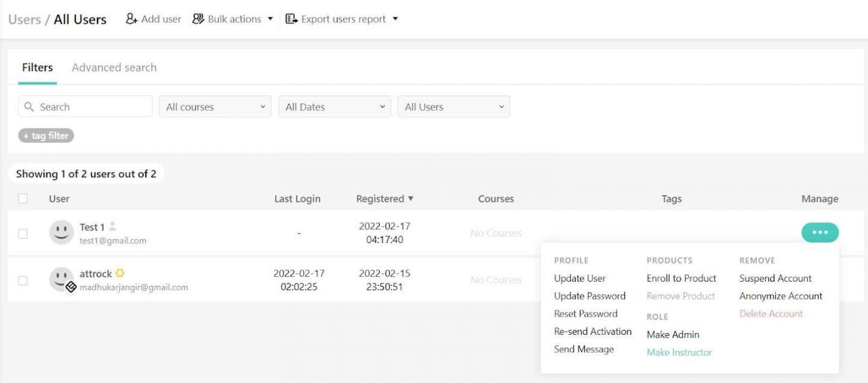
Task: Open the All Users filter dropdown
Action: 453,107
